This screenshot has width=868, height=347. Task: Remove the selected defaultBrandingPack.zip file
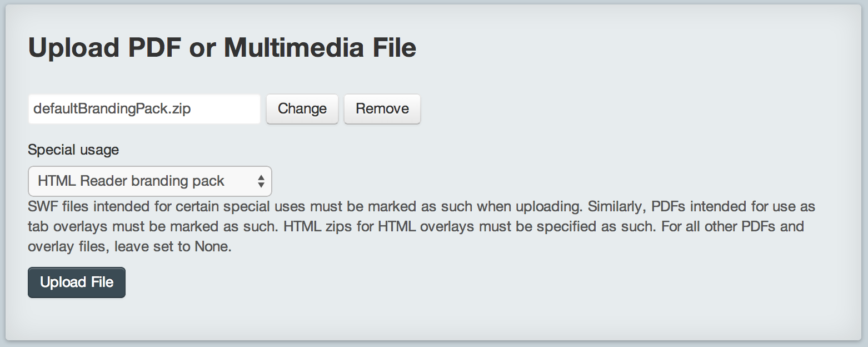click(382, 108)
